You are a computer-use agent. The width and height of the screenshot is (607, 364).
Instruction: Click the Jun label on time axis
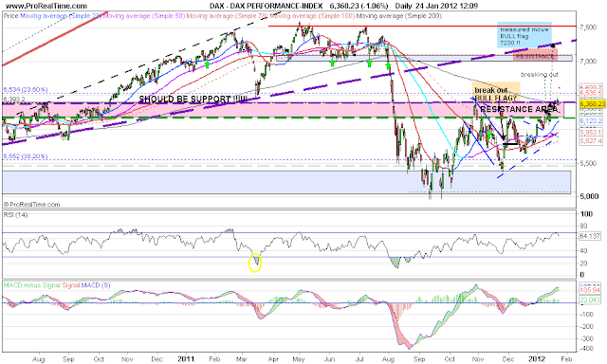point(329,359)
